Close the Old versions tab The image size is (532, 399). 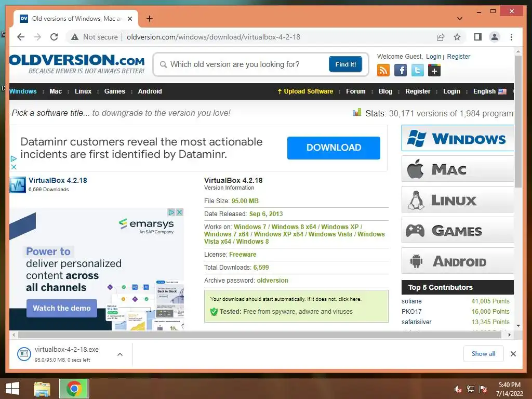(x=129, y=19)
